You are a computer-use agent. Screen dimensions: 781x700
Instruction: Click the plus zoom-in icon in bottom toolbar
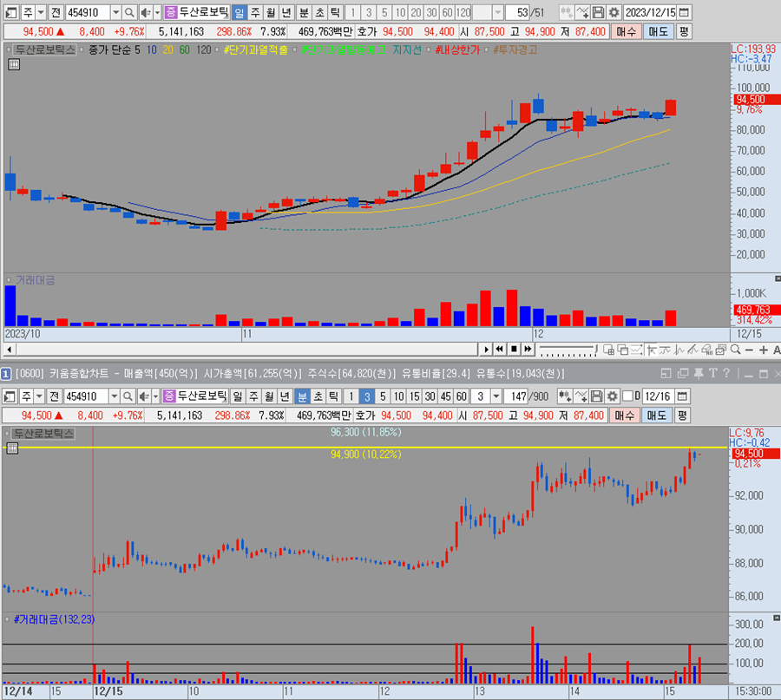click(x=763, y=350)
